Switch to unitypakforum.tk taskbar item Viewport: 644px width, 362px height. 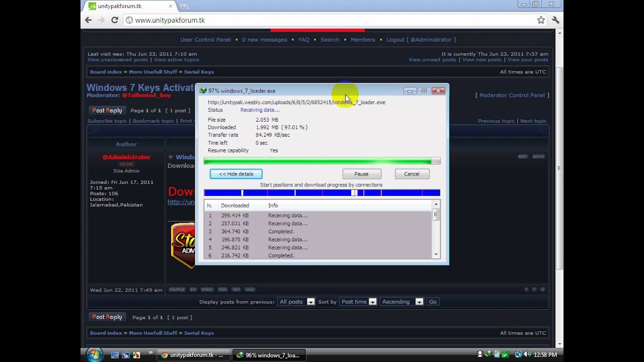click(x=194, y=355)
